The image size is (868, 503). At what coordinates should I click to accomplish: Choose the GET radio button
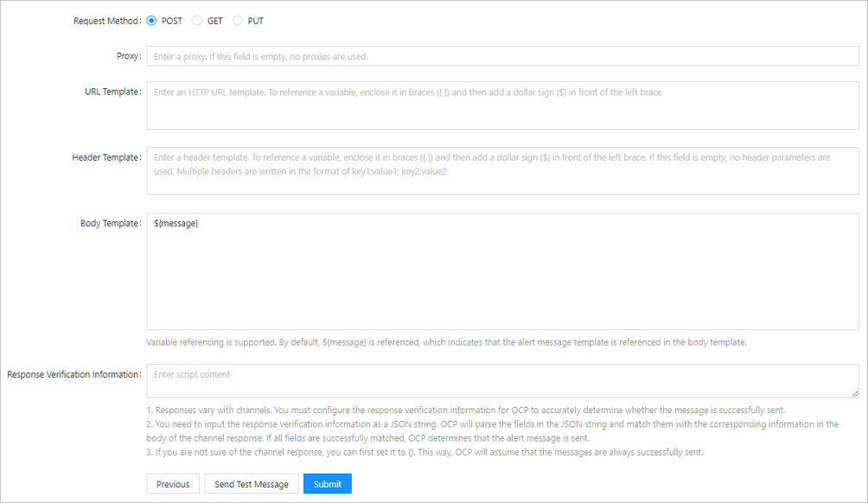point(197,21)
